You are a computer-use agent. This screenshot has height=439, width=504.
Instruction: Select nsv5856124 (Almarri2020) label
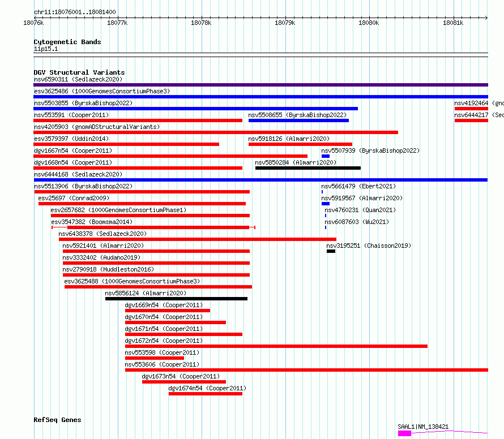(146, 293)
